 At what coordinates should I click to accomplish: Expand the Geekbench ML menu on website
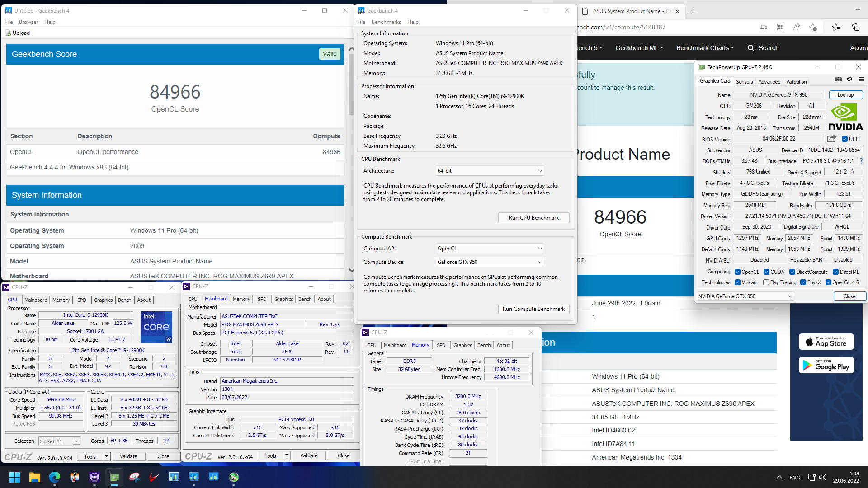coord(639,48)
